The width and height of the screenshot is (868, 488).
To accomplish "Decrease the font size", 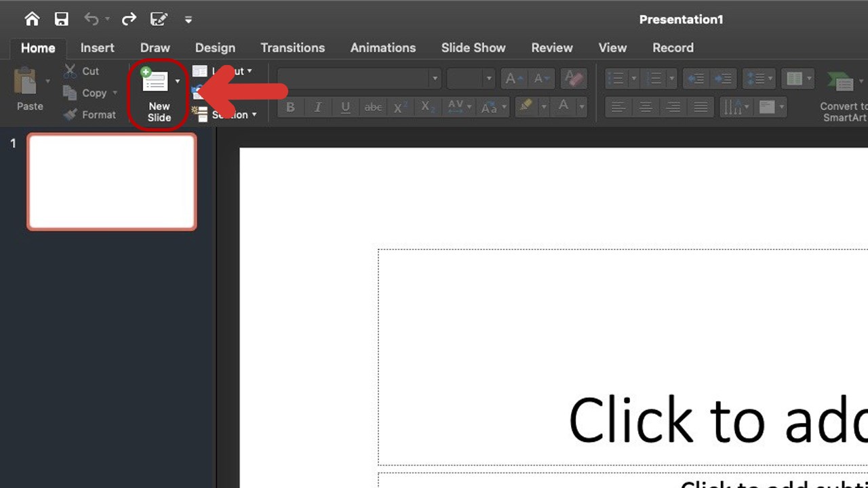I will pos(541,79).
